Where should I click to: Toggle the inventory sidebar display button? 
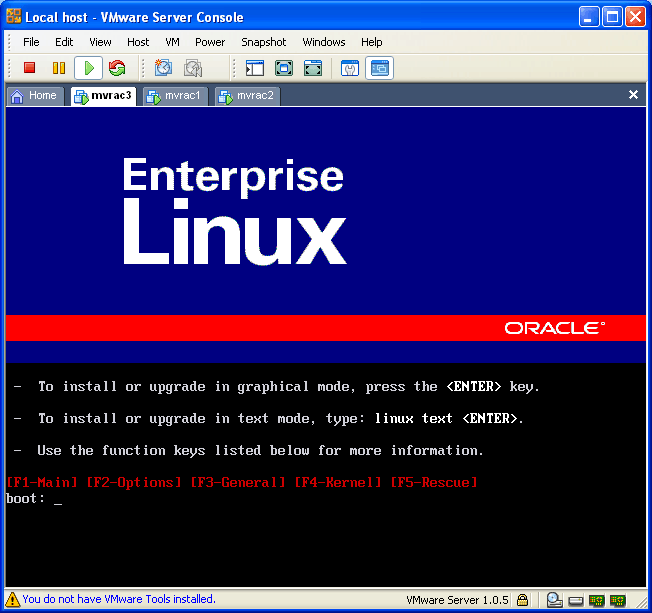pyautogui.click(x=254, y=68)
